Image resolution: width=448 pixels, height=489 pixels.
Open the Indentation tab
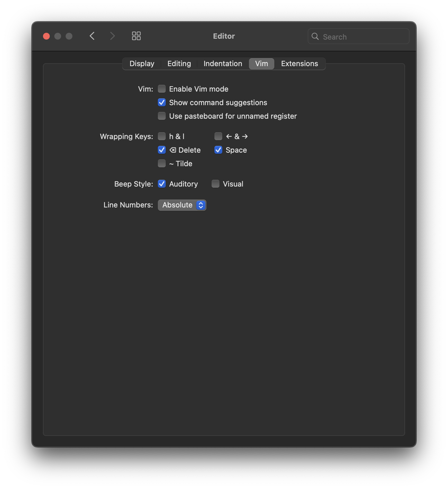tap(223, 64)
